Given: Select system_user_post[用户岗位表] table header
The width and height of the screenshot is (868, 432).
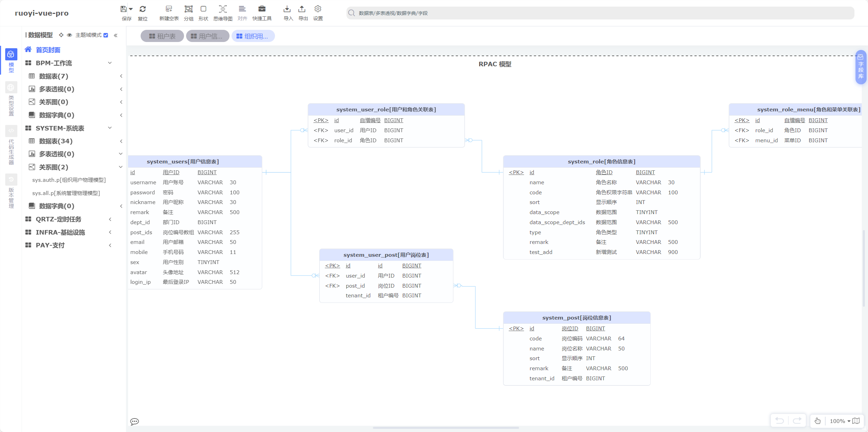Looking at the screenshot, I should [386, 255].
